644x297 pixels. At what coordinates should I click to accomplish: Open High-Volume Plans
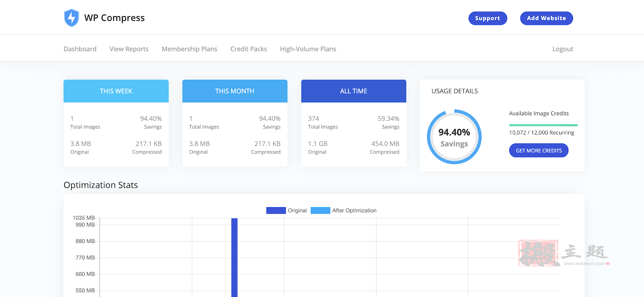pos(308,49)
